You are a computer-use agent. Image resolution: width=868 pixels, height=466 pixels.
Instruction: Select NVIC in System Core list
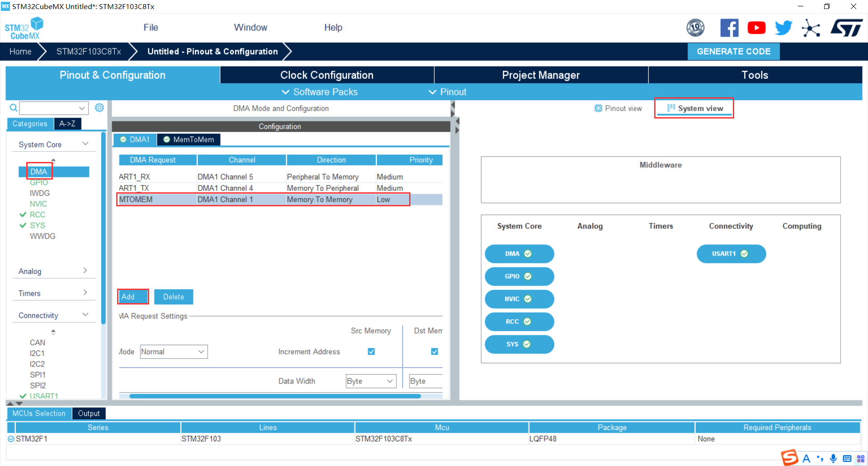pos(38,204)
